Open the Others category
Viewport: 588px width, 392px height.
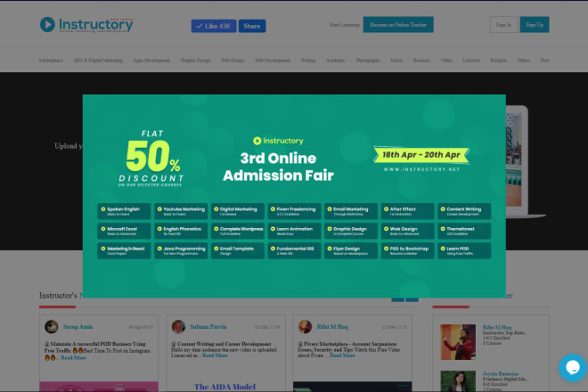pos(524,60)
